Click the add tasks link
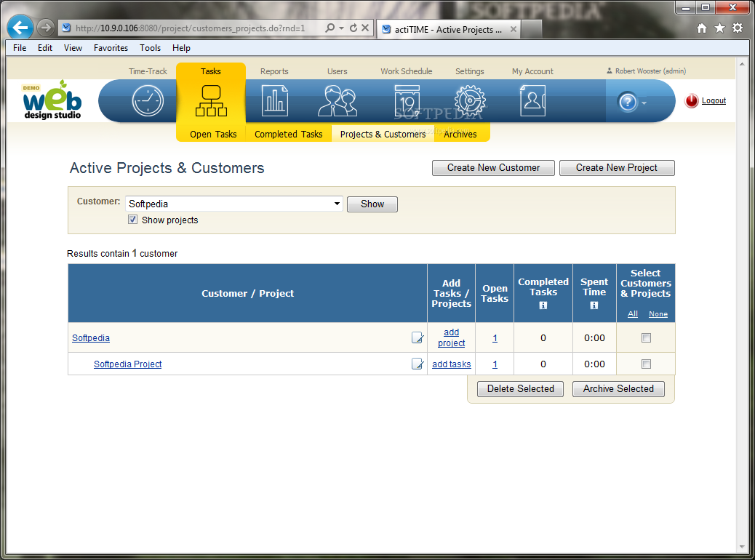This screenshot has width=755, height=560. (x=451, y=364)
